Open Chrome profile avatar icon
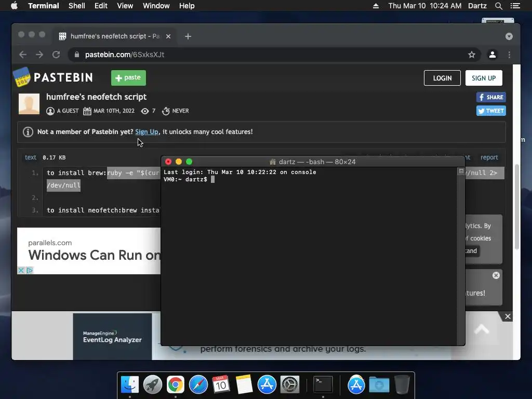532x399 pixels. 493,55
